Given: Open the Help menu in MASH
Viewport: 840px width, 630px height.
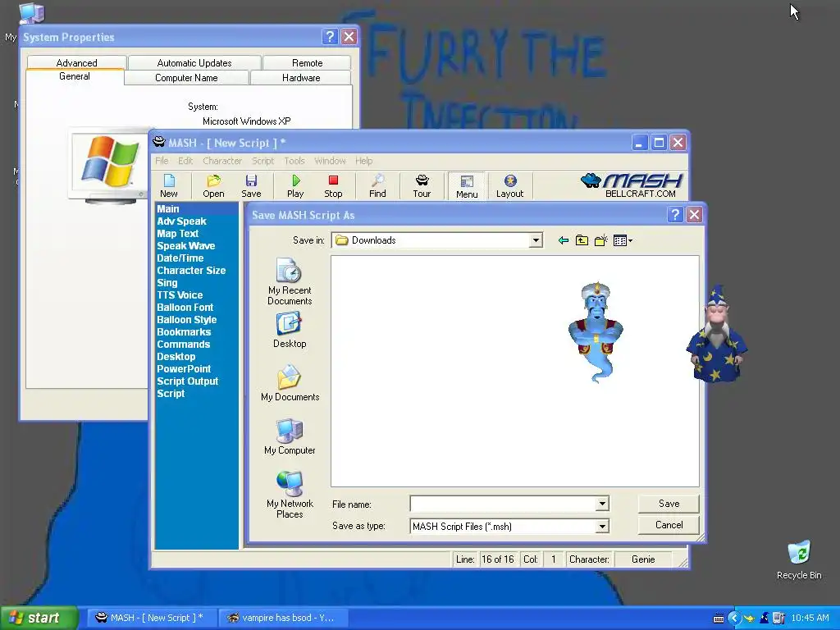Looking at the screenshot, I should pos(363,161).
